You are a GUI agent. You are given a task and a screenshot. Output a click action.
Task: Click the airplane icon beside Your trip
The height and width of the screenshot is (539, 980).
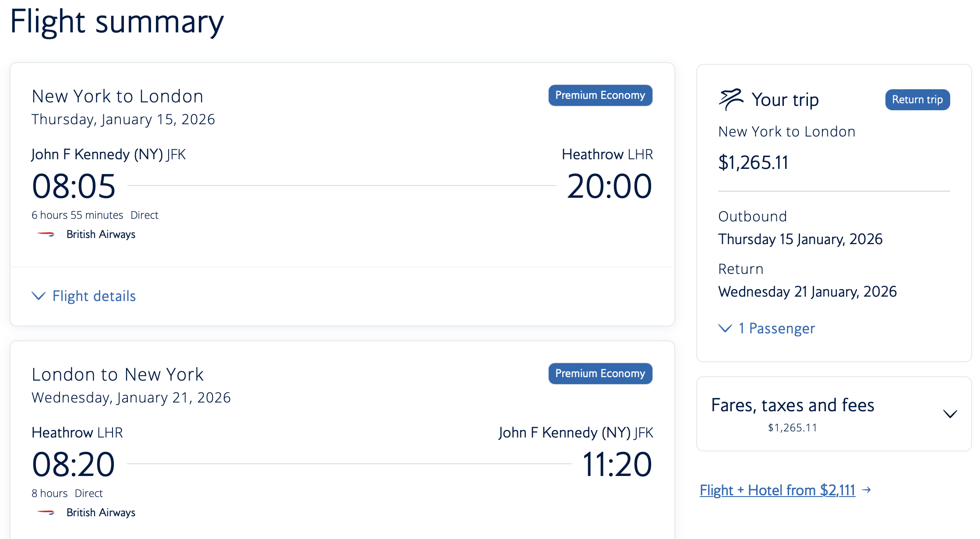pyautogui.click(x=731, y=100)
